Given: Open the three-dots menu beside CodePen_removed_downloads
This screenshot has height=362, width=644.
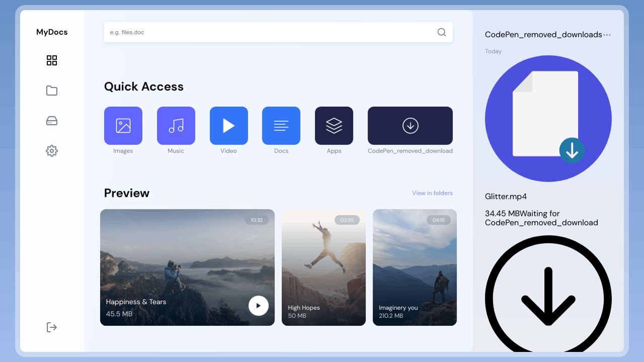Looking at the screenshot, I should click(607, 35).
